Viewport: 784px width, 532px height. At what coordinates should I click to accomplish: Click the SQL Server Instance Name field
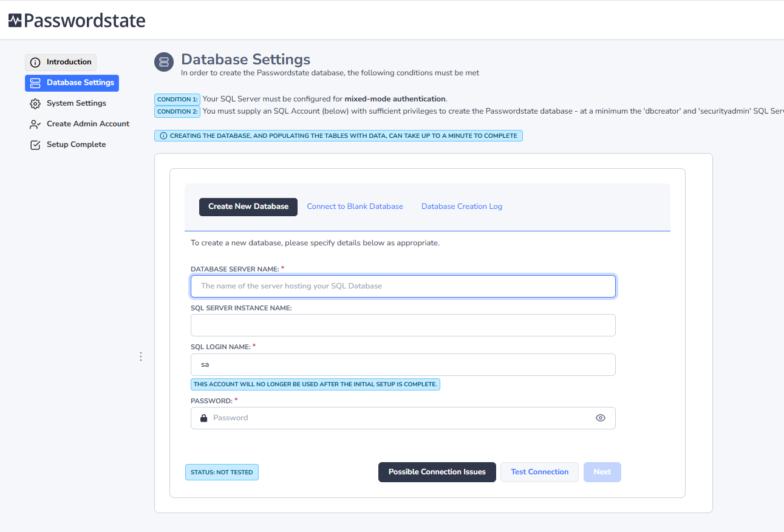[x=403, y=325]
